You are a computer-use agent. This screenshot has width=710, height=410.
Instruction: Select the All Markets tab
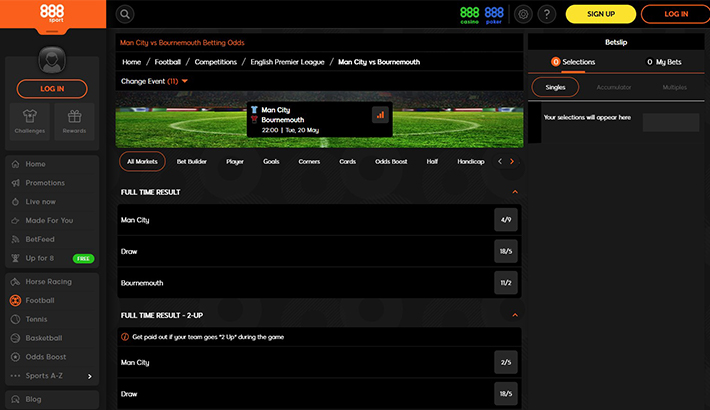[142, 162]
